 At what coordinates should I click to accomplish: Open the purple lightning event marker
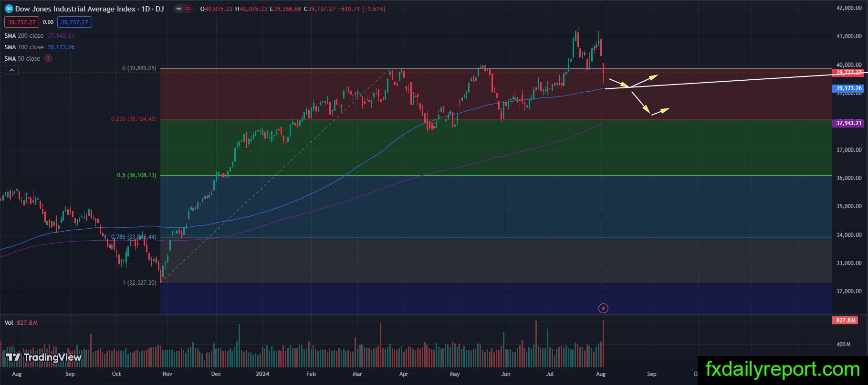pos(603,308)
